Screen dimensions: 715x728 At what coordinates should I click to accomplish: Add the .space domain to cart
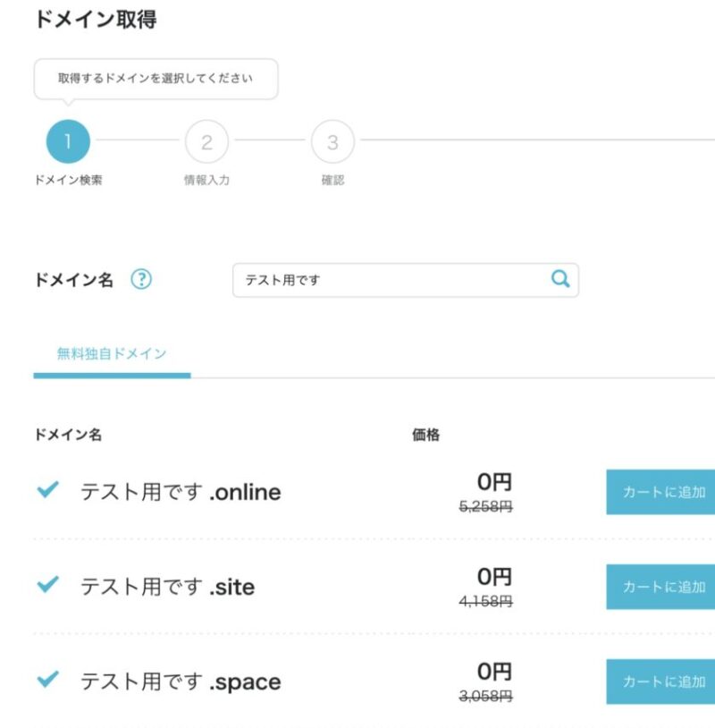(x=660, y=681)
